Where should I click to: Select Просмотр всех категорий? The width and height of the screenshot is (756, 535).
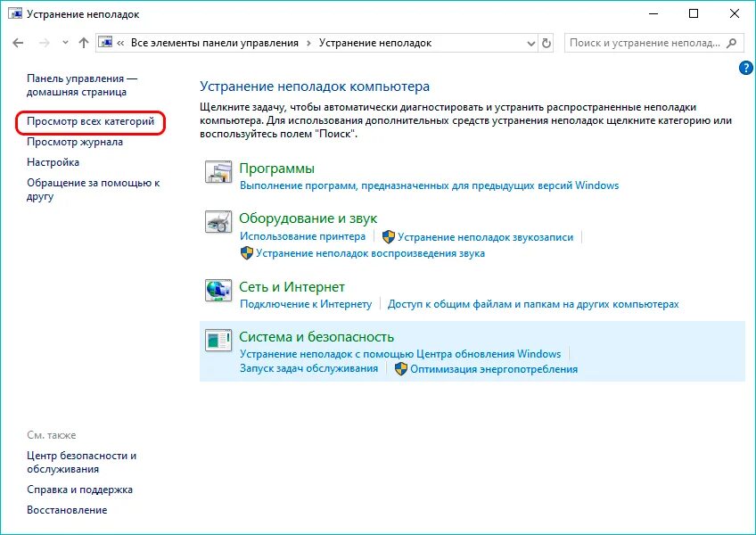point(91,121)
